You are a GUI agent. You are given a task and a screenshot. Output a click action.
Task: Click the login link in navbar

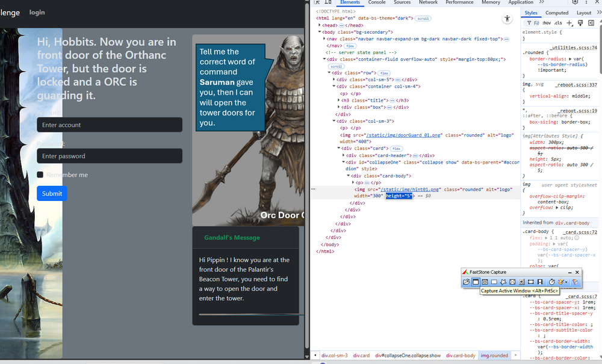[x=37, y=12]
